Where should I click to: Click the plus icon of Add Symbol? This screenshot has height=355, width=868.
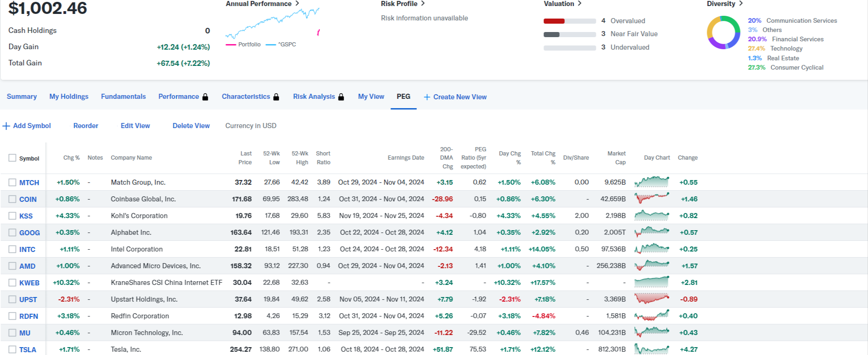click(6, 126)
